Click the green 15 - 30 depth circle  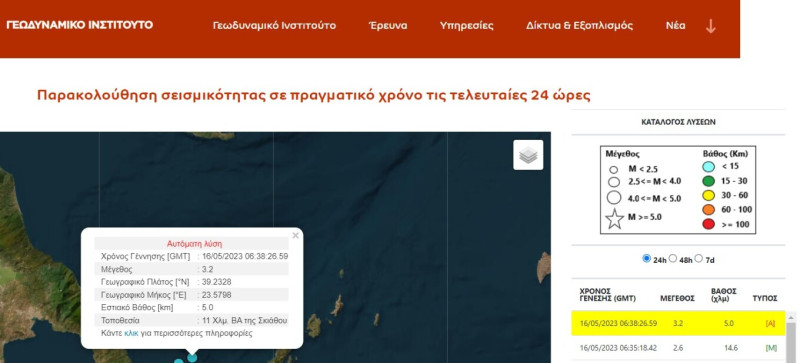click(709, 180)
